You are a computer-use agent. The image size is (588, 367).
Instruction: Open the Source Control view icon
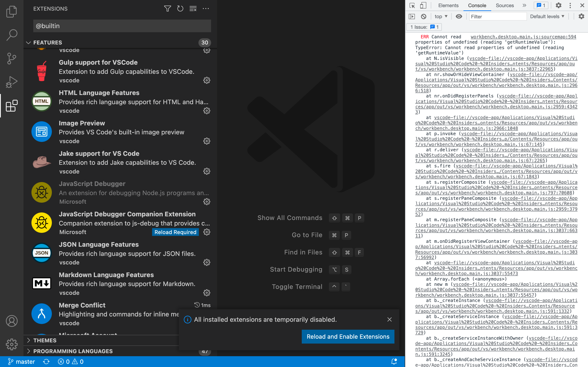click(11, 58)
